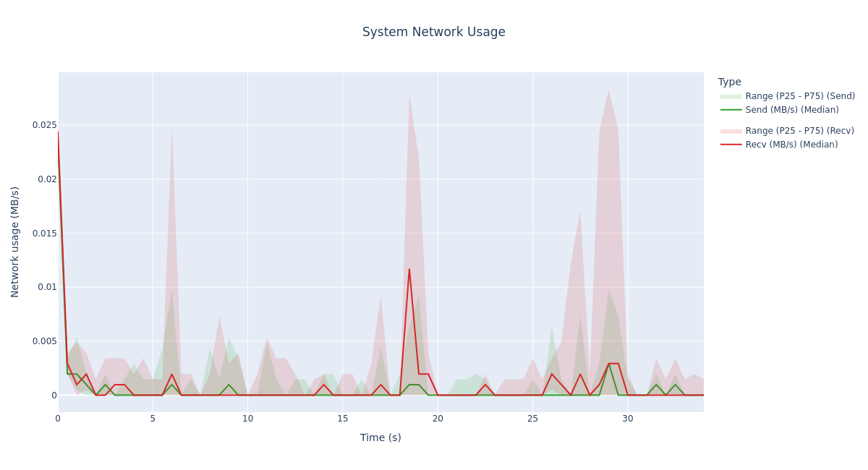Image resolution: width=868 pixels, height=470 pixels.
Task: Click the green Send median line swatch
Action: click(731, 110)
